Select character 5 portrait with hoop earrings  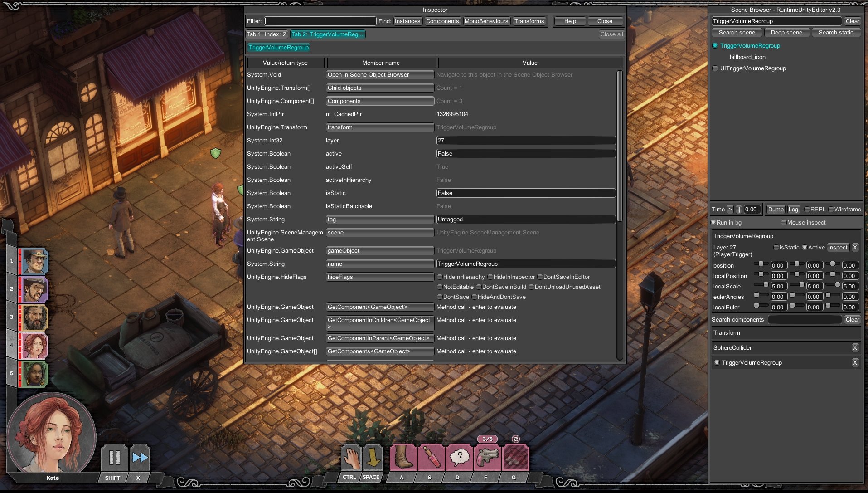tap(34, 374)
